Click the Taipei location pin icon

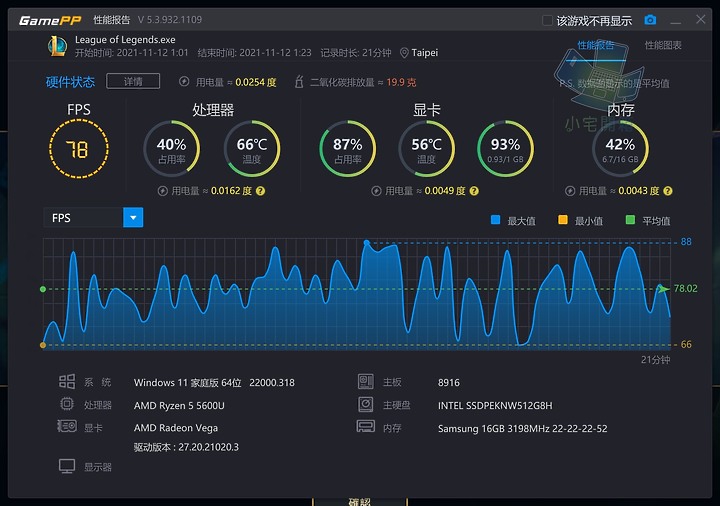[404, 53]
